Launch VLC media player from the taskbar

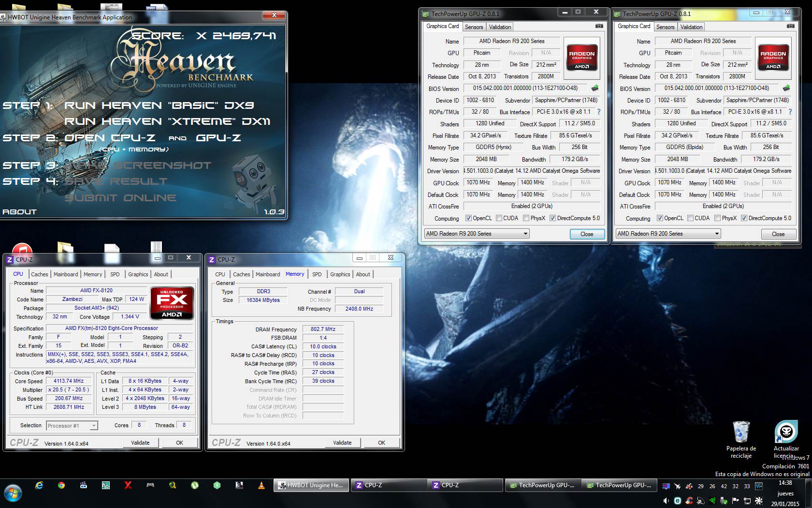261,485
